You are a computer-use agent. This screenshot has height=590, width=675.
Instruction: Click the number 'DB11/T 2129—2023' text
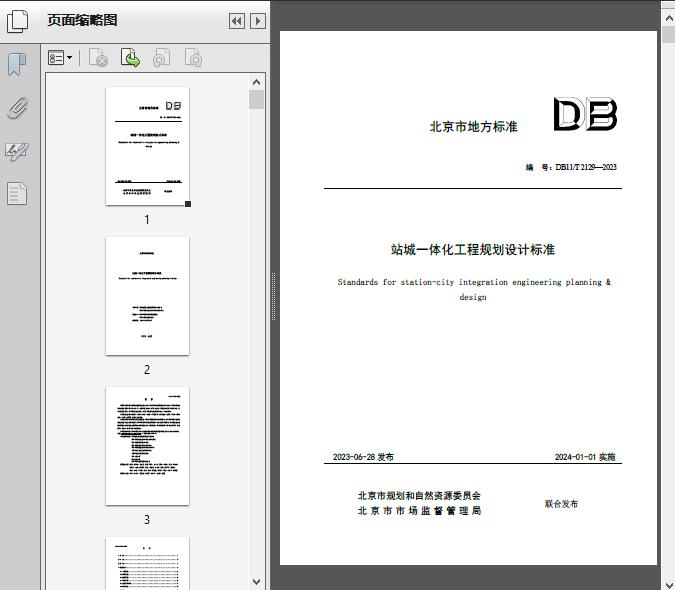coord(585,167)
